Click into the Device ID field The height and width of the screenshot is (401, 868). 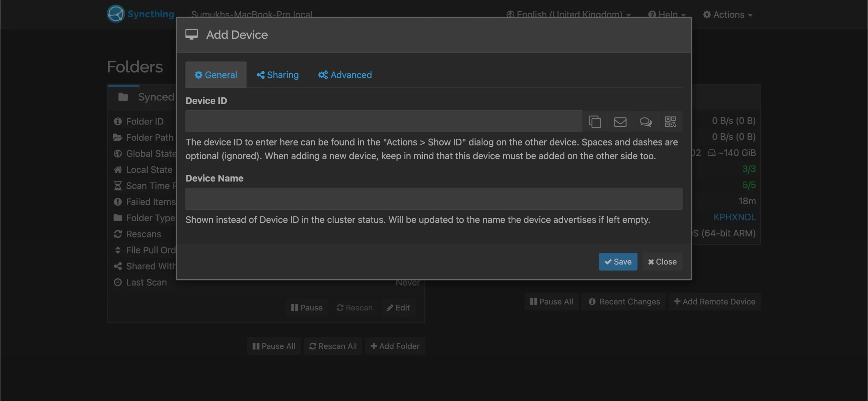[x=383, y=121]
